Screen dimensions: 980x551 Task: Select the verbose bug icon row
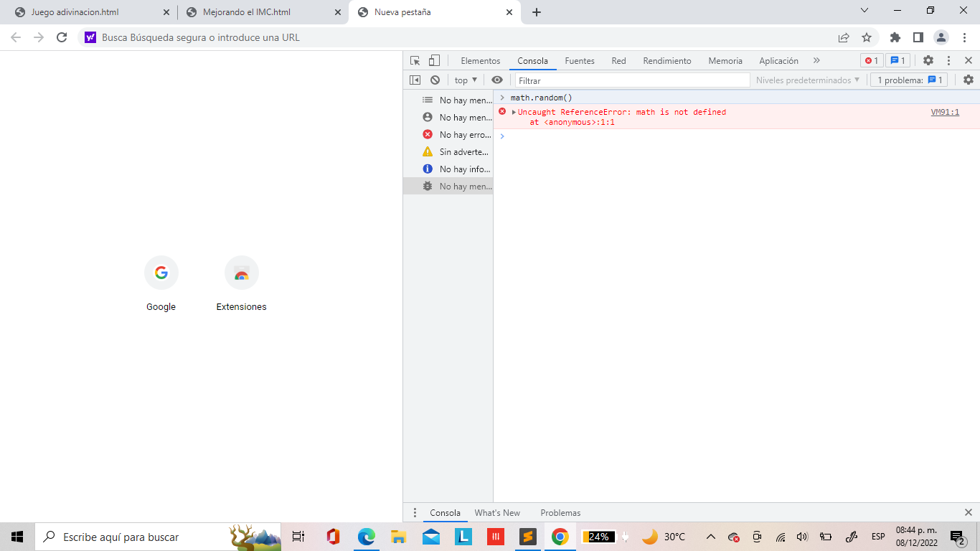(x=448, y=187)
